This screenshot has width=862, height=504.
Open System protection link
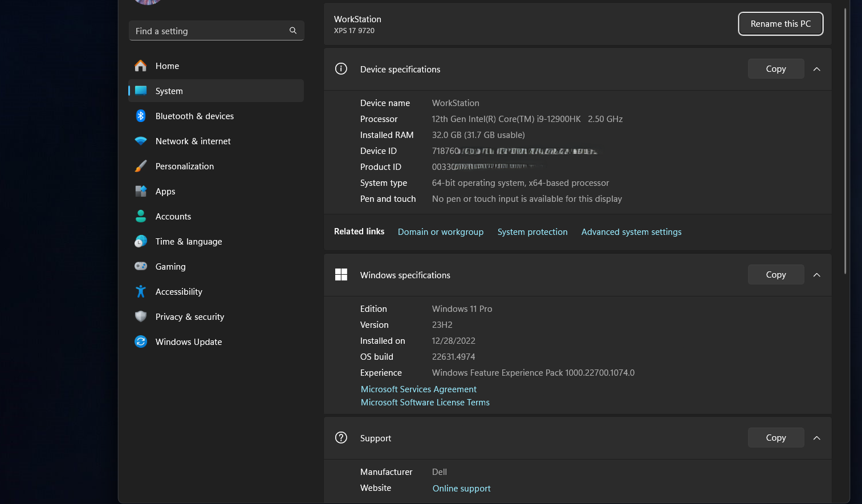tap(532, 231)
